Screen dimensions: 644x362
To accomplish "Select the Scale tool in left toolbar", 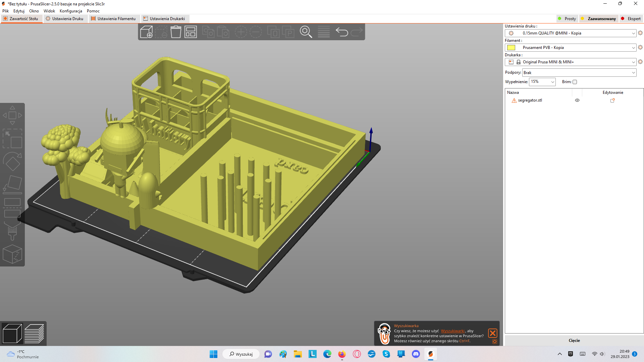I will [12, 139].
